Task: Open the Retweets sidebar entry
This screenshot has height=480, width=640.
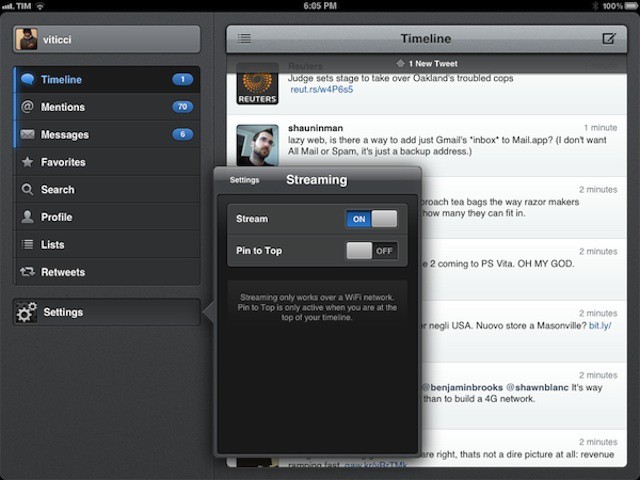Action: click(x=107, y=272)
